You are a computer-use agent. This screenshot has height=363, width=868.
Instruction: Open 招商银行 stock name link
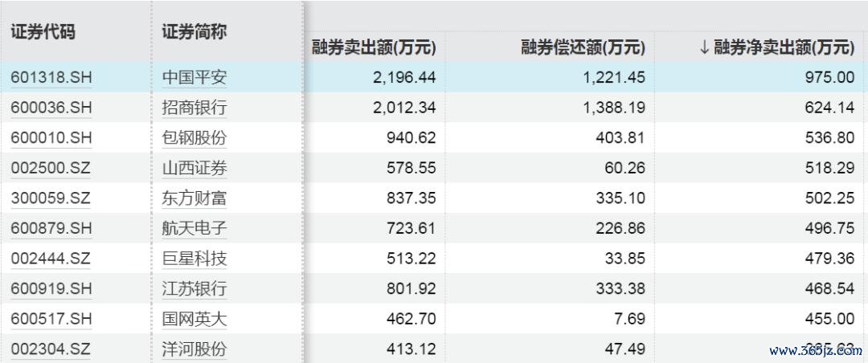pyautogui.click(x=194, y=108)
